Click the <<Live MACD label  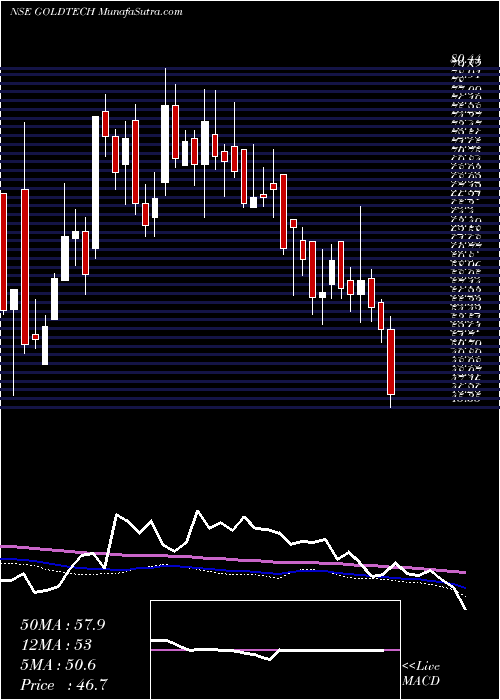click(421, 674)
